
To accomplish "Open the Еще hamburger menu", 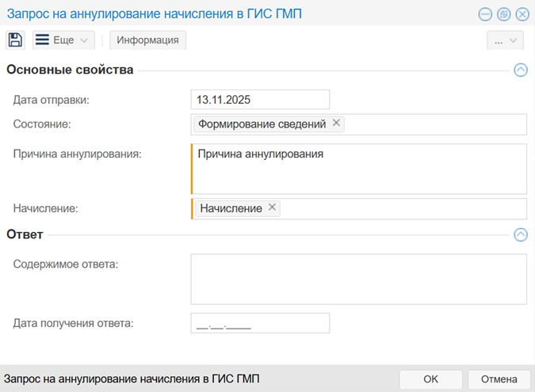I will [63, 40].
